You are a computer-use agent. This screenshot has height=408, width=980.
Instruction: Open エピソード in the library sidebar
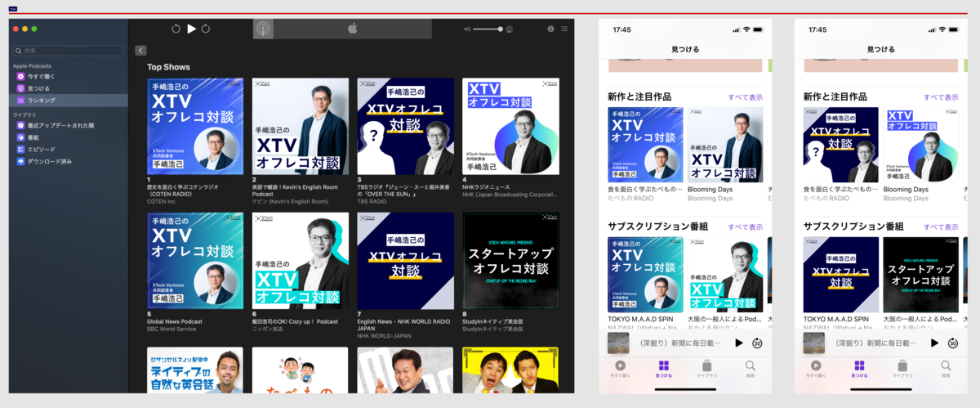coord(69,150)
